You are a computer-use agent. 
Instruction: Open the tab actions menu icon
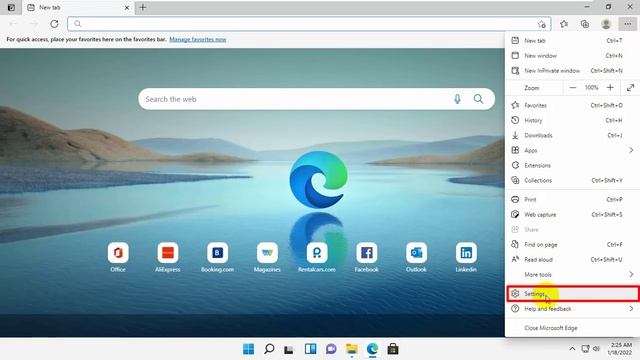(11, 7)
